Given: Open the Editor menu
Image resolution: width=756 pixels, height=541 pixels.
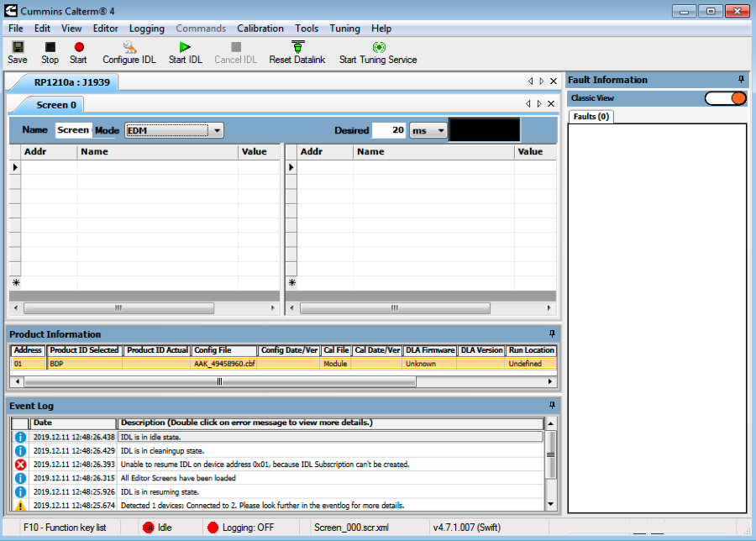Looking at the screenshot, I should 106,29.
